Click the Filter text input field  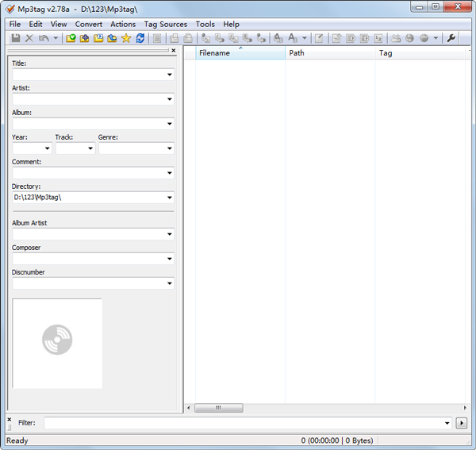[x=244, y=423]
